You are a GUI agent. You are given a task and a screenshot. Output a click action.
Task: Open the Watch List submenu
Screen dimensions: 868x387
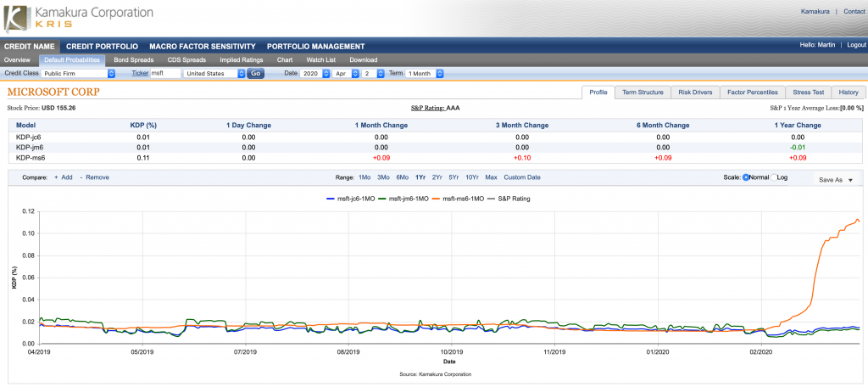[x=321, y=60]
